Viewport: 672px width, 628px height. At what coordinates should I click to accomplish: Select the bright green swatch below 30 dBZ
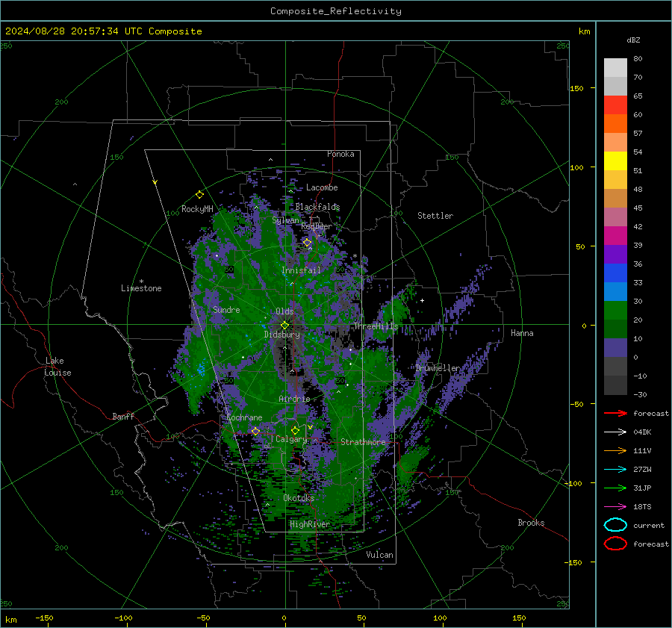(615, 310)
